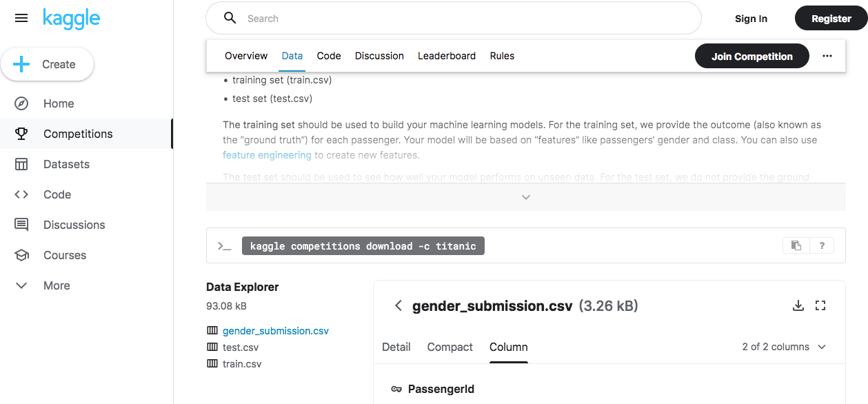
Task: Click the Competitions trophy icon
Action: (21, 134)
